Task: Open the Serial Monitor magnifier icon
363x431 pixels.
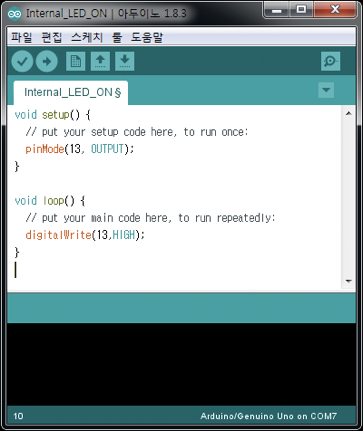Action: coord(331,61)
